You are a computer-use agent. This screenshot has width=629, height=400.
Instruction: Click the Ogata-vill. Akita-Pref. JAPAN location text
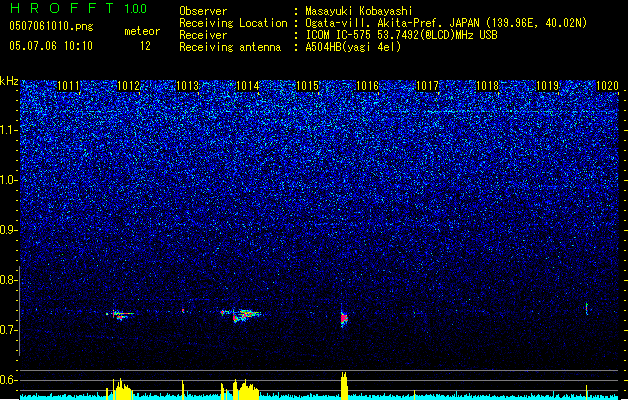coord(446,23)
